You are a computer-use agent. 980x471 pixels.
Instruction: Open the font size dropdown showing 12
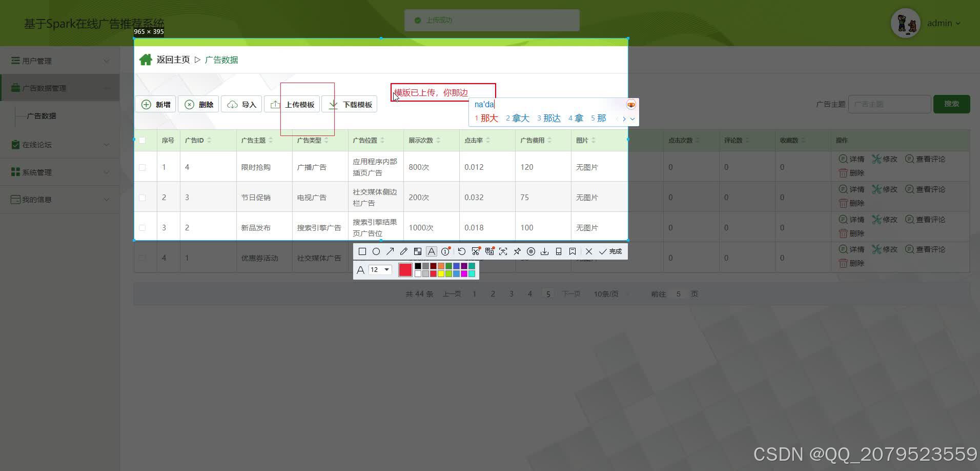[x=379, y=269]
